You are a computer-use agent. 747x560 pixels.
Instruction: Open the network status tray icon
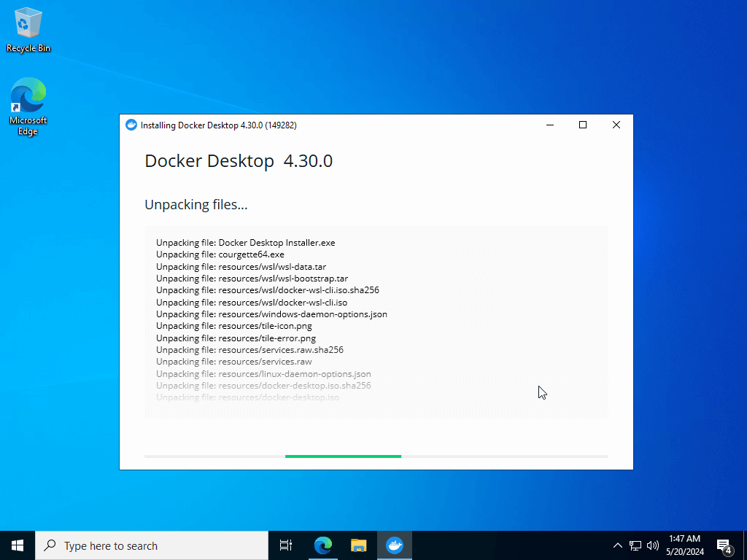pyautogui.click(x=635, y=545)
